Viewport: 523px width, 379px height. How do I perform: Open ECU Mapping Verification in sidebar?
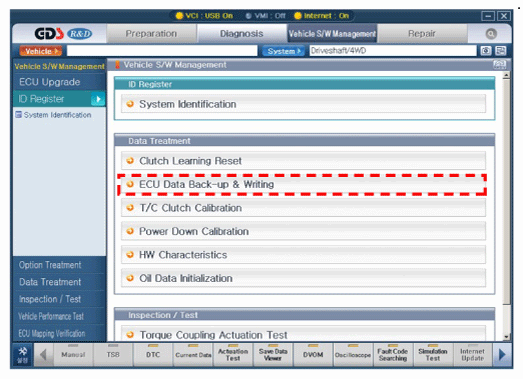(x=59, y=333)
